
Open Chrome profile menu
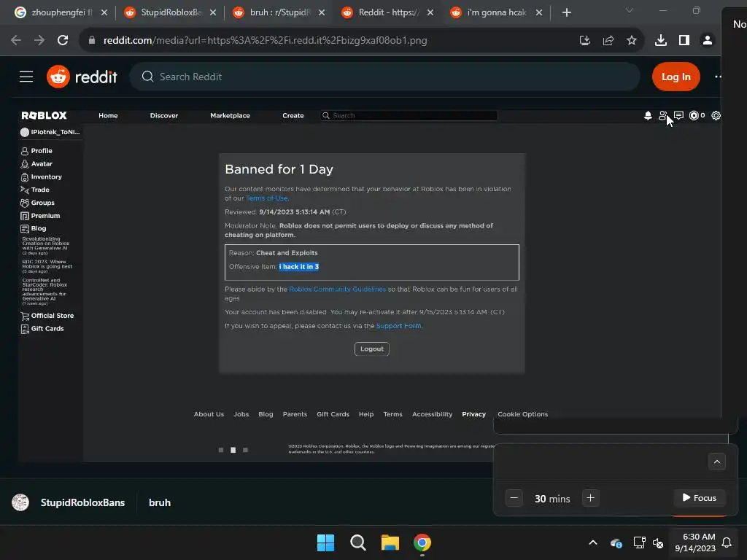(x=708, y=41)
